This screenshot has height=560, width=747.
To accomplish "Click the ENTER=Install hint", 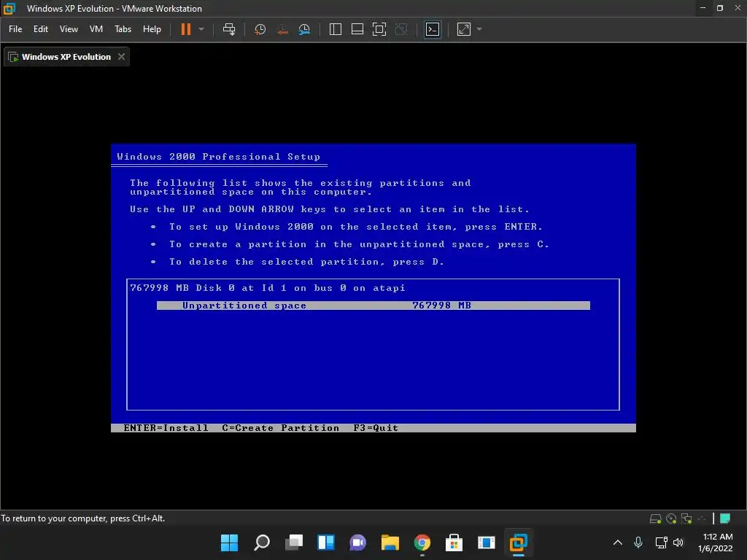I will pyautogui.click(x=166, y=428).
